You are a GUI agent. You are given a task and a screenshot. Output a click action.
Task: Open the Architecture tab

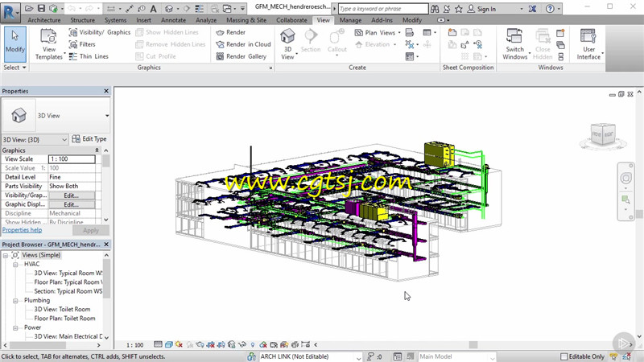point(44,20)
